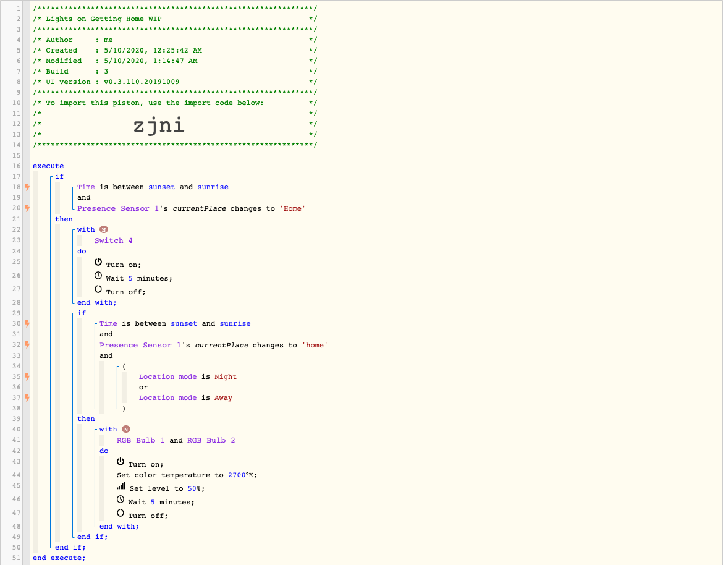
Task: Click 'Time' on line 30 condition
Action: coord(108,323)
